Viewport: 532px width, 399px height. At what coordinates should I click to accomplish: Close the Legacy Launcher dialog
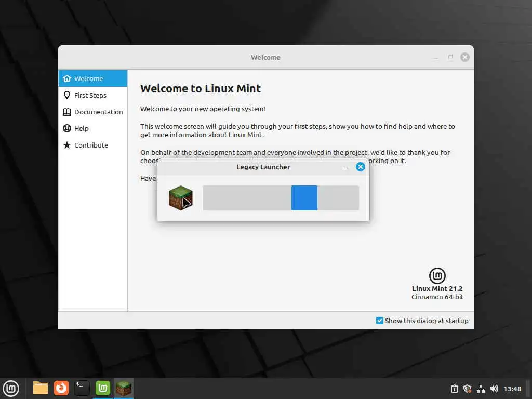click(x=361, y=167)
